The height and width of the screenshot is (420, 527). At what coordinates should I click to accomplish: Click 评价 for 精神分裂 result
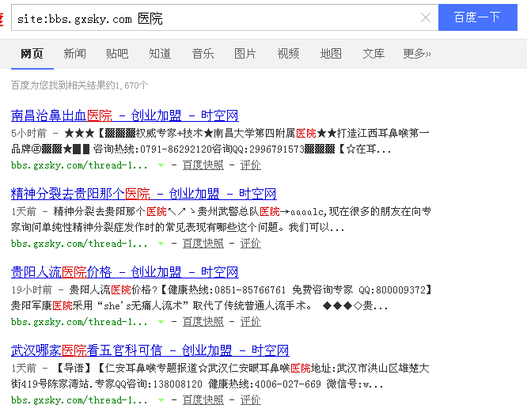(250, 244)
